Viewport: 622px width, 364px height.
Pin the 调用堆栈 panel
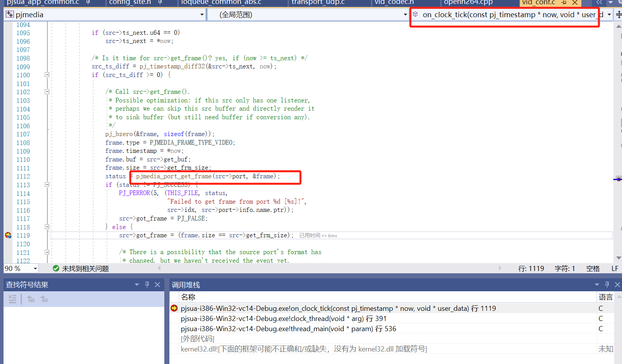[x=607, y=285]
